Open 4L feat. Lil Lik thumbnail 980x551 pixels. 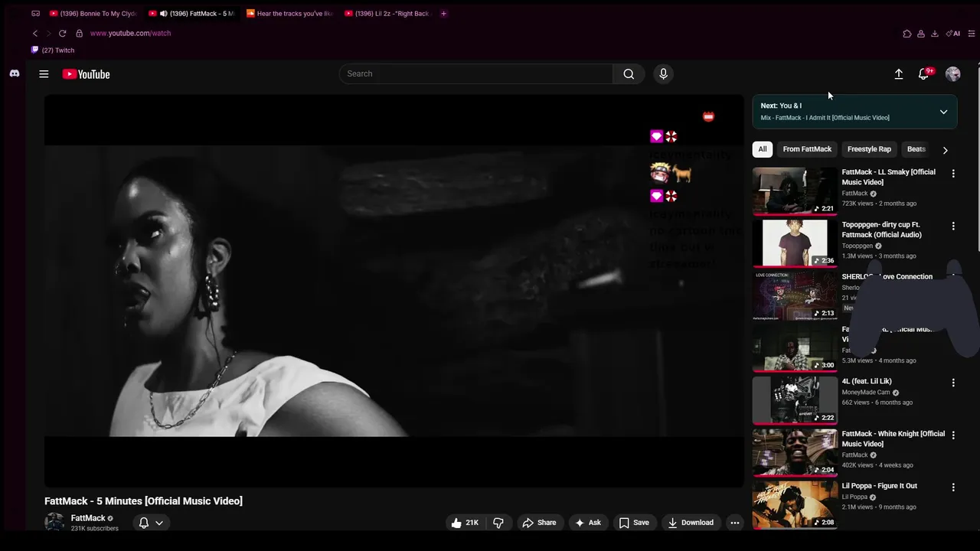point(795,400)
